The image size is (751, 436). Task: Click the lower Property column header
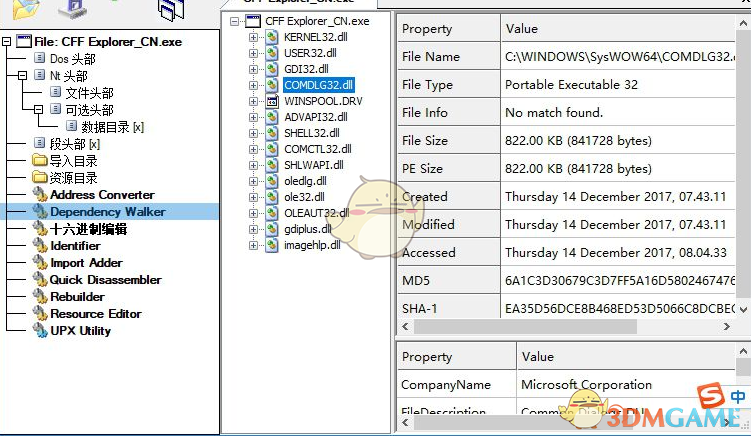457,356
